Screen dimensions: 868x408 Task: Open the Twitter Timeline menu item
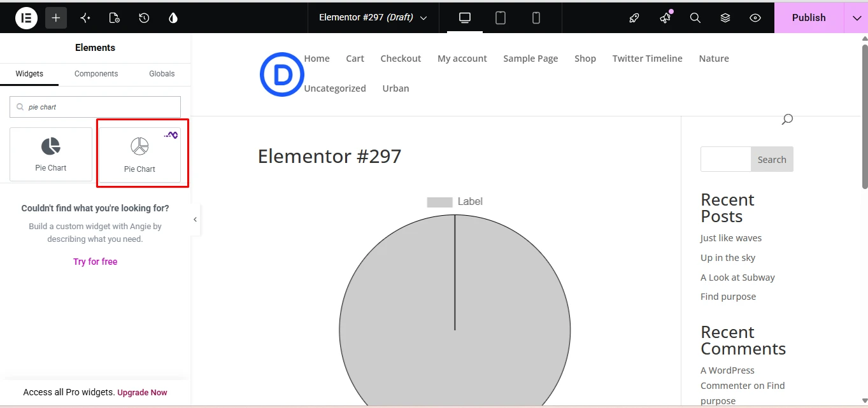pos(647,59)
